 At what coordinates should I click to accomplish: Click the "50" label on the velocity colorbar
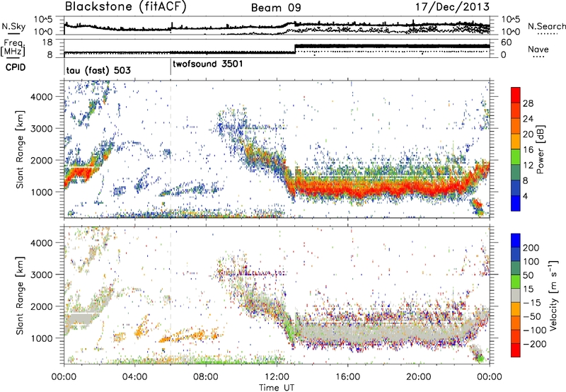point(528,275)
